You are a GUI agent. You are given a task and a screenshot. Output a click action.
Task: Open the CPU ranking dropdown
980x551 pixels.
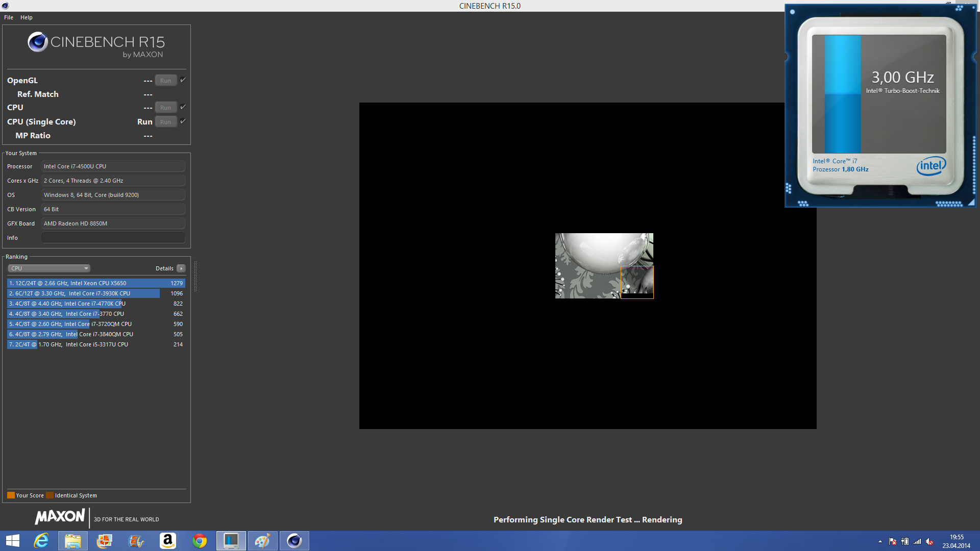tap(49, 268)
